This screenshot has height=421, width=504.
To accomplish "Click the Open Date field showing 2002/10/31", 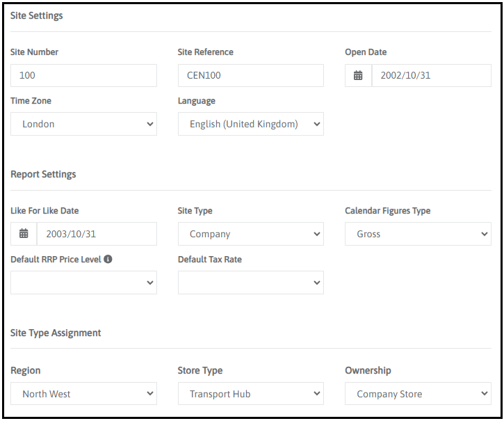I will [x=431, y=75].
